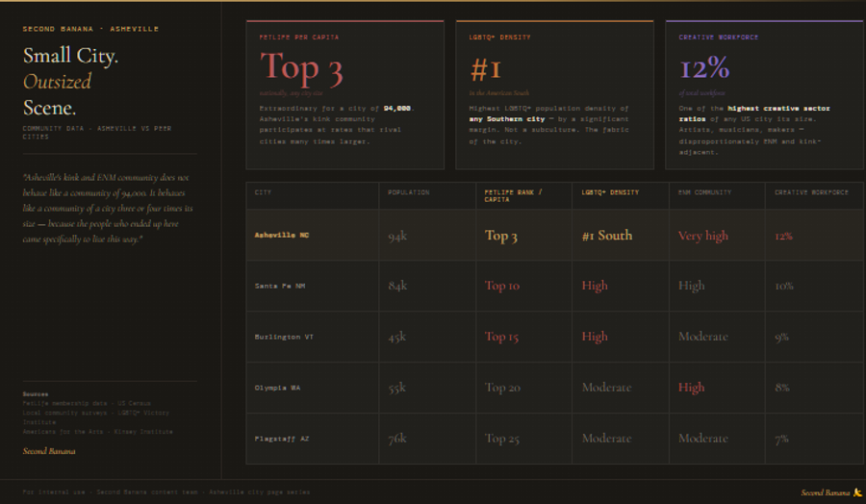Viewport: 866px width, 504px height.
Task: Click the 'Small City.' headline
Action: coord(70,56)
